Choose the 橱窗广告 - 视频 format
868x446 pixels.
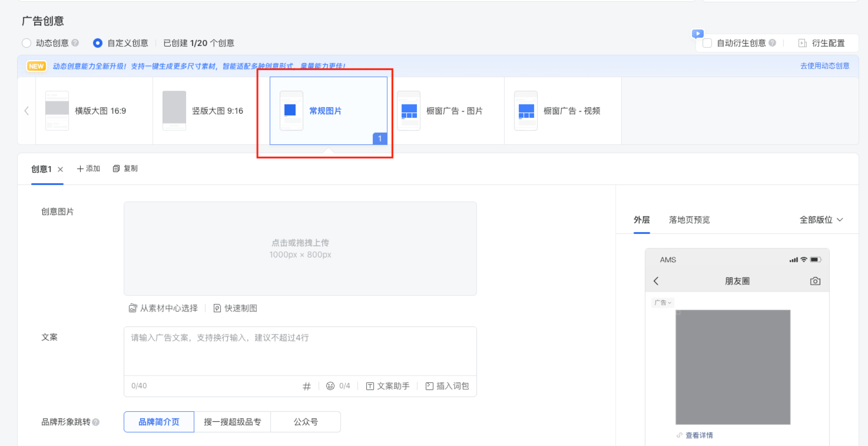click(x=563, y=110)
